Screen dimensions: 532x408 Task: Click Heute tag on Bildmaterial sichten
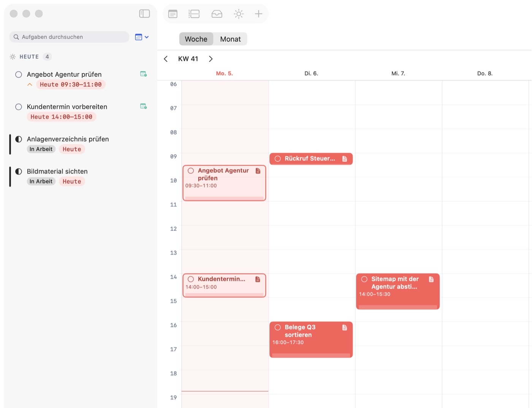point(72,182)
